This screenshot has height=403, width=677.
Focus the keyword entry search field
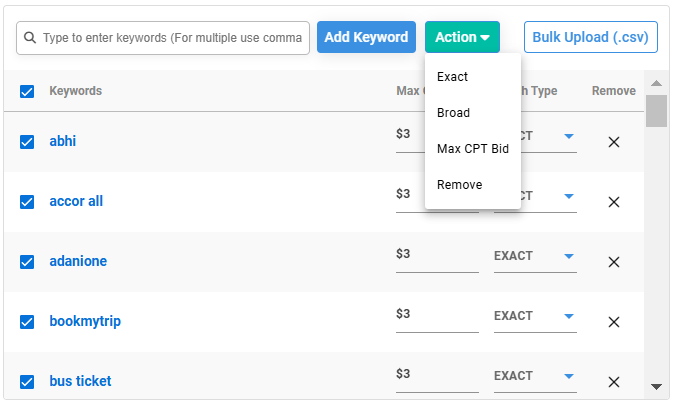pos(172,38)
